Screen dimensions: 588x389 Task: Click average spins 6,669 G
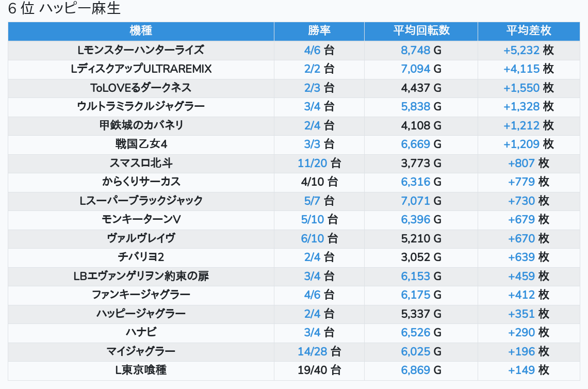tap(421, 144)
